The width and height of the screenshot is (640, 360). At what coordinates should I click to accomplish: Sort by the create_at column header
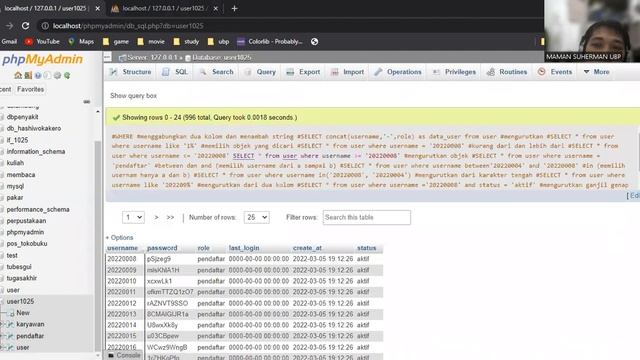tap(307, 248)
